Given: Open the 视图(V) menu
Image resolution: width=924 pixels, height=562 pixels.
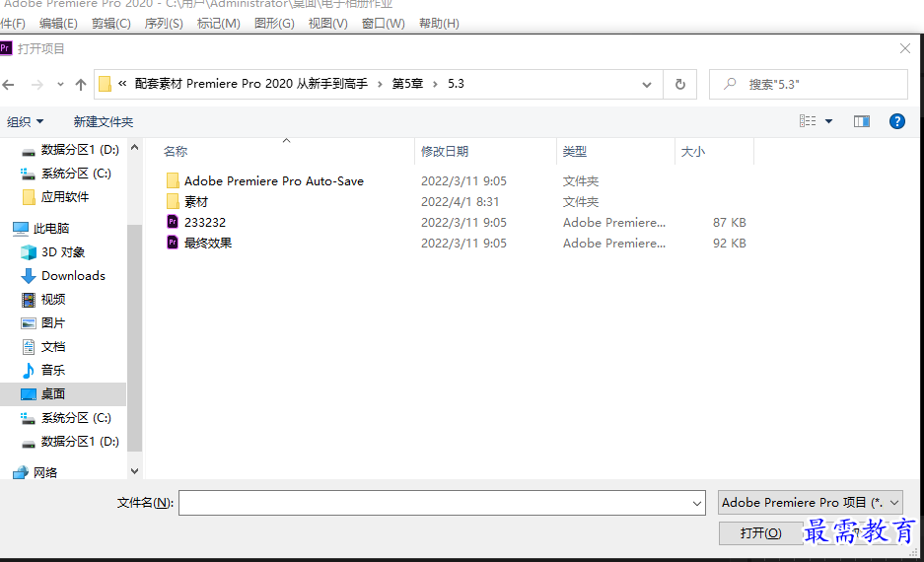Looking at the screenshot, I should pos(327,24).
